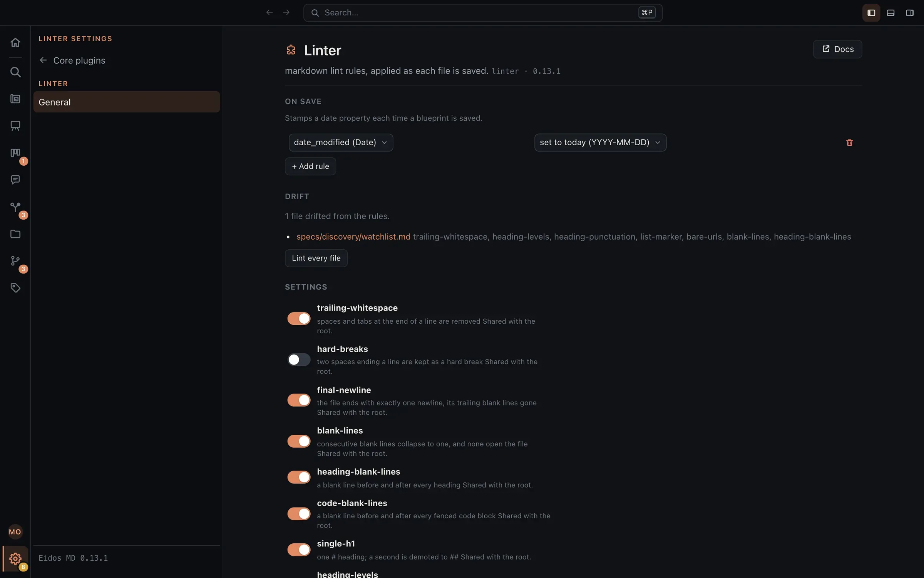Viewport: 924px width, 578px height.
Task: Open the date_modified (Date) dropdown
Action: point(341,143)
